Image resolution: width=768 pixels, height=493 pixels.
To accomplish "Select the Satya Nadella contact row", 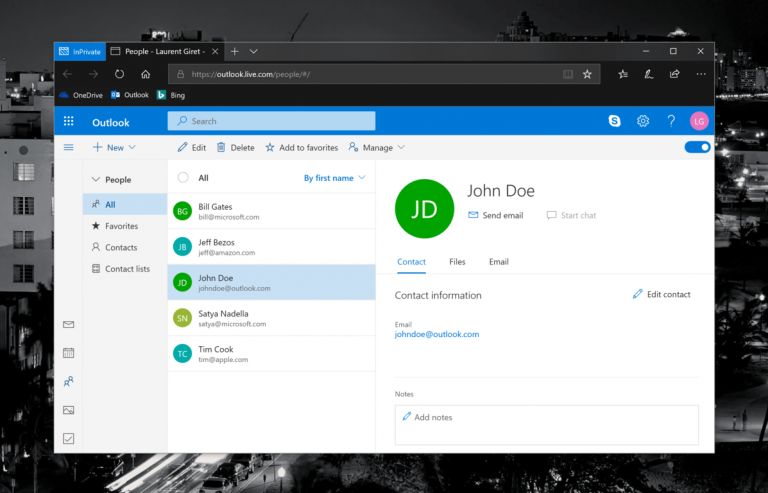I will pos(271,318).
